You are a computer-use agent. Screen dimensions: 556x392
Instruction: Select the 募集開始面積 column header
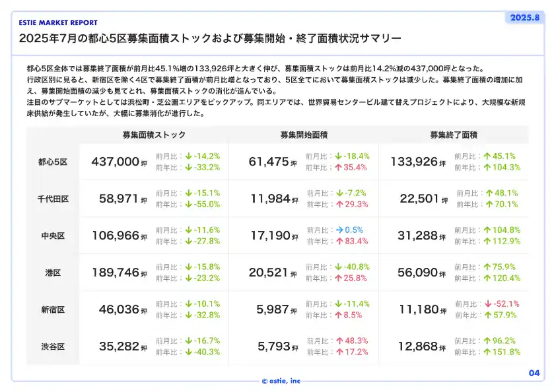click(x=303, y=135)
